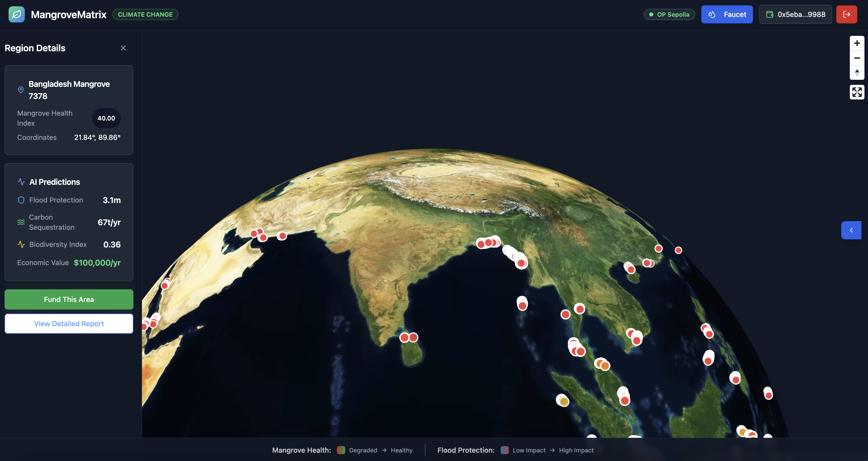Expand the blue right-side panel chevron
The image size is (868, 461).
point(851,230)
